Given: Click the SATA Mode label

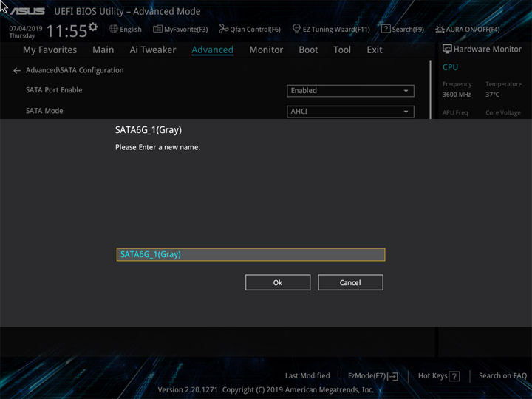Looking at the screenshot, I should pos(44,111).
